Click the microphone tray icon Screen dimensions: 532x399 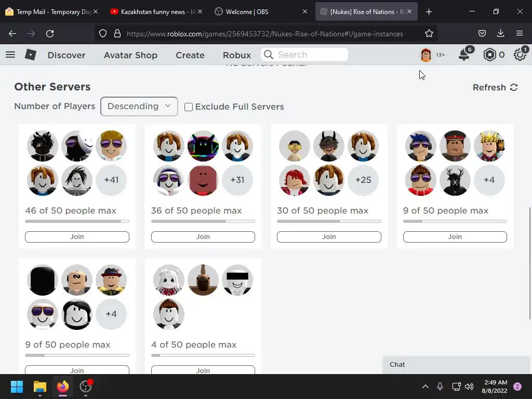tap(440, 387)
